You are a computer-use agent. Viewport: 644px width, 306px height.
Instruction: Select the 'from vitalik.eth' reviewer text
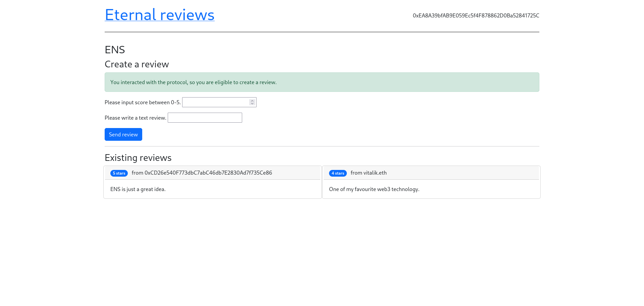pyautogui.click(x=369, y=173)
